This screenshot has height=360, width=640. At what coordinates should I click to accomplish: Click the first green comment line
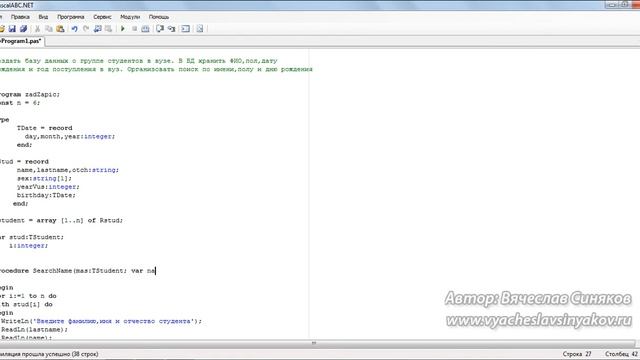[x=139, y=61]
